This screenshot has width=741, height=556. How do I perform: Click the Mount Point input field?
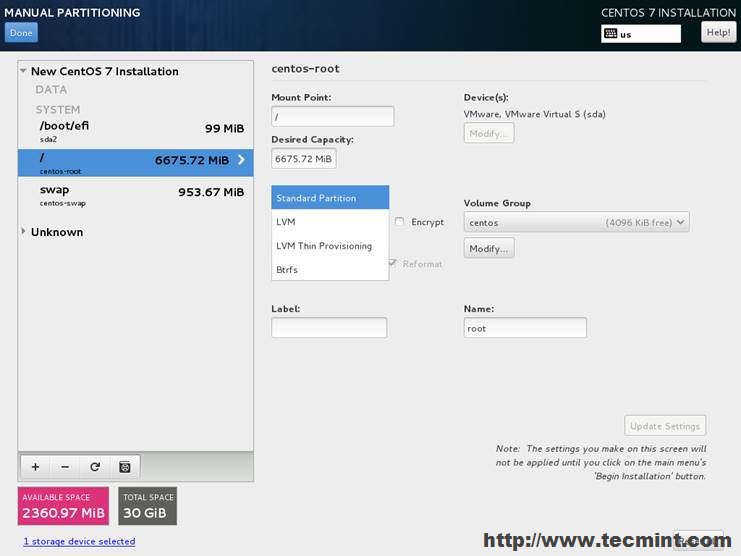point(332,116)
